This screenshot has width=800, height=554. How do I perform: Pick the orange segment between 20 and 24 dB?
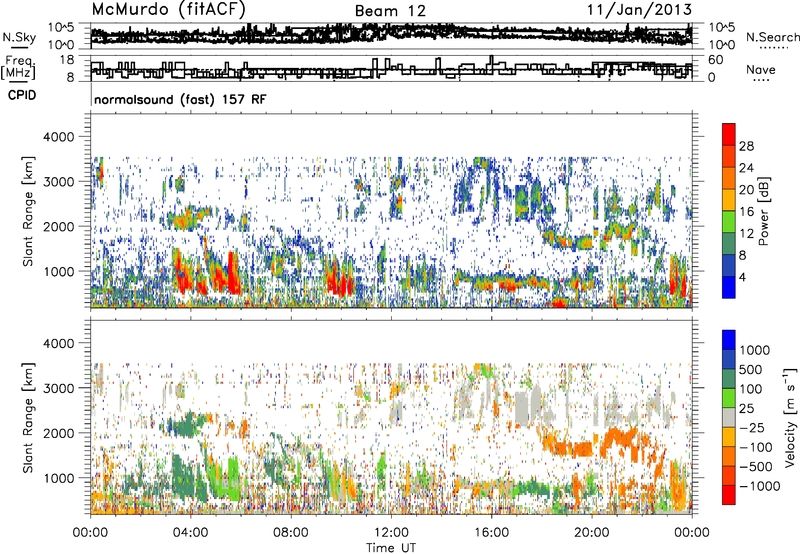729,178
